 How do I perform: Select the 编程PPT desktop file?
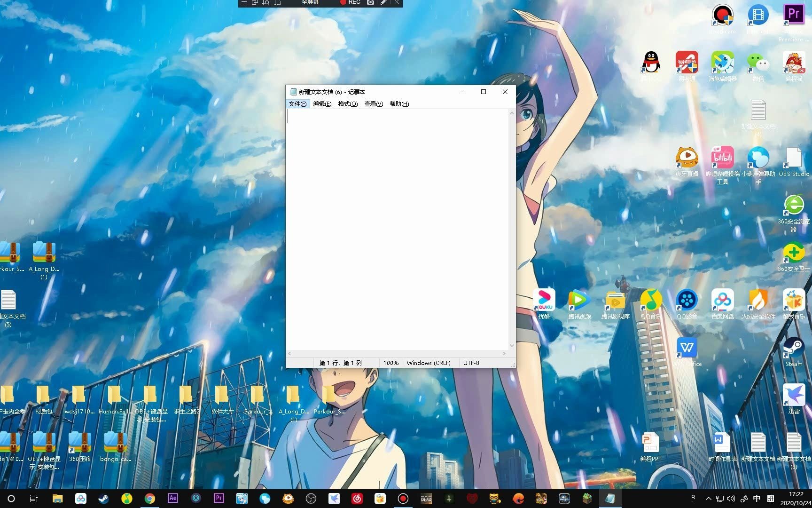(651, 446)
